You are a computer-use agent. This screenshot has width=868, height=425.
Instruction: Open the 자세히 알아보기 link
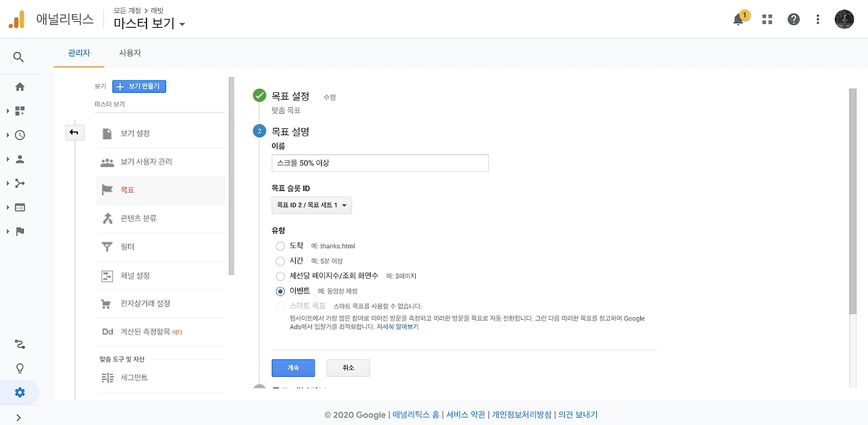tap(397, 327)
